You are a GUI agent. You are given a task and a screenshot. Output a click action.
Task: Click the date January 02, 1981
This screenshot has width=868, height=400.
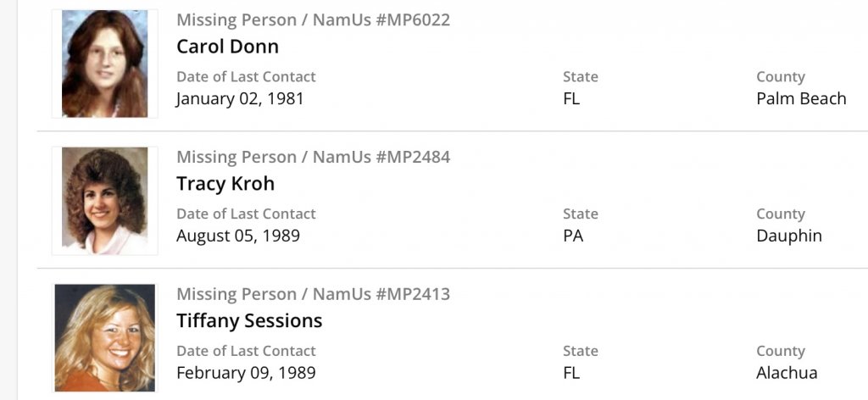(240, 98)
